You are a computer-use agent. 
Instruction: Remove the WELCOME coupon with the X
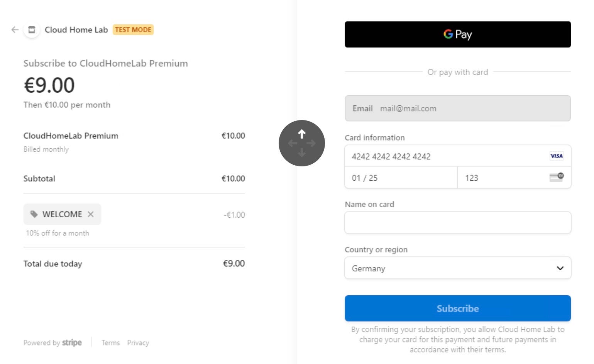click(x=91, y=214)
